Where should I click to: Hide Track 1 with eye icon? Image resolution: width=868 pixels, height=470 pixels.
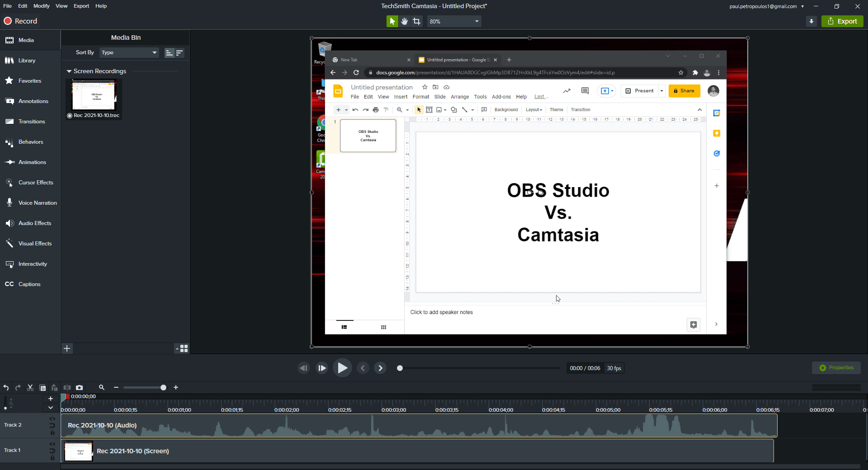coord(52,444)
